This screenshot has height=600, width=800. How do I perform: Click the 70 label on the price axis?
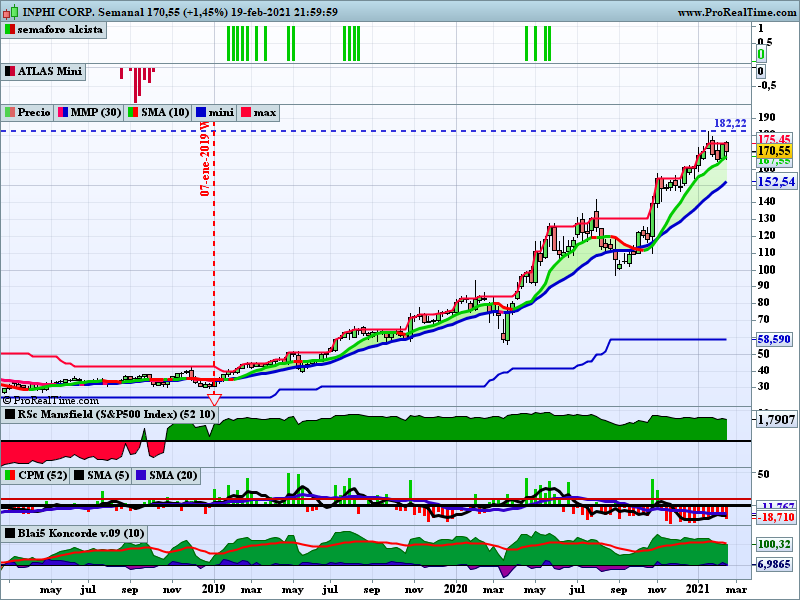763,320
